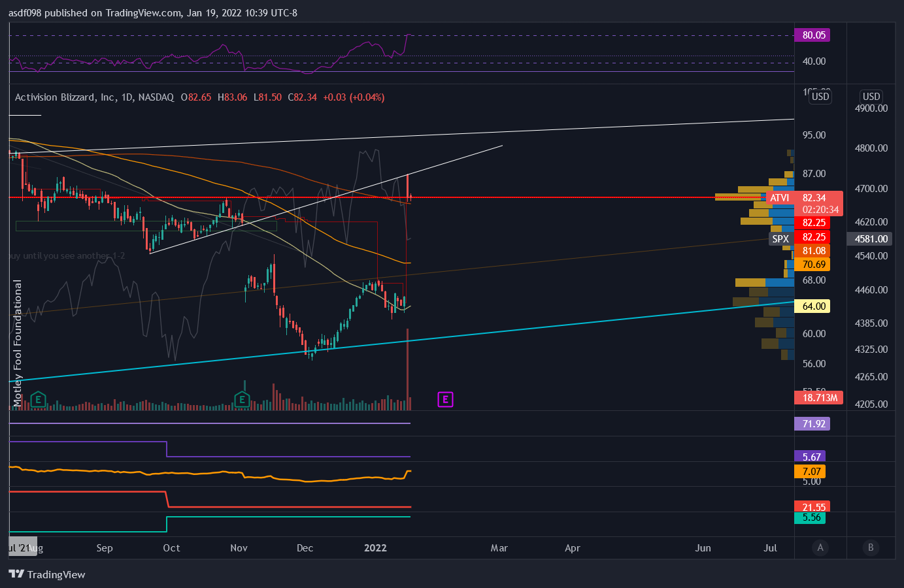This screenshot has width=904, height=588.
Task: Select the yellow 64.00 price label
Action: coord(814,306)
